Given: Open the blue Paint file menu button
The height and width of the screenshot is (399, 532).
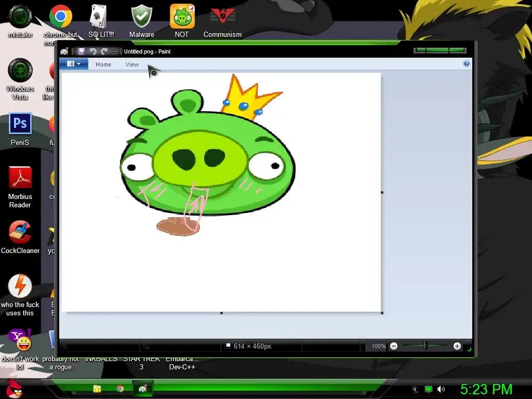Looking at the screenshot, I should [74, 64].
